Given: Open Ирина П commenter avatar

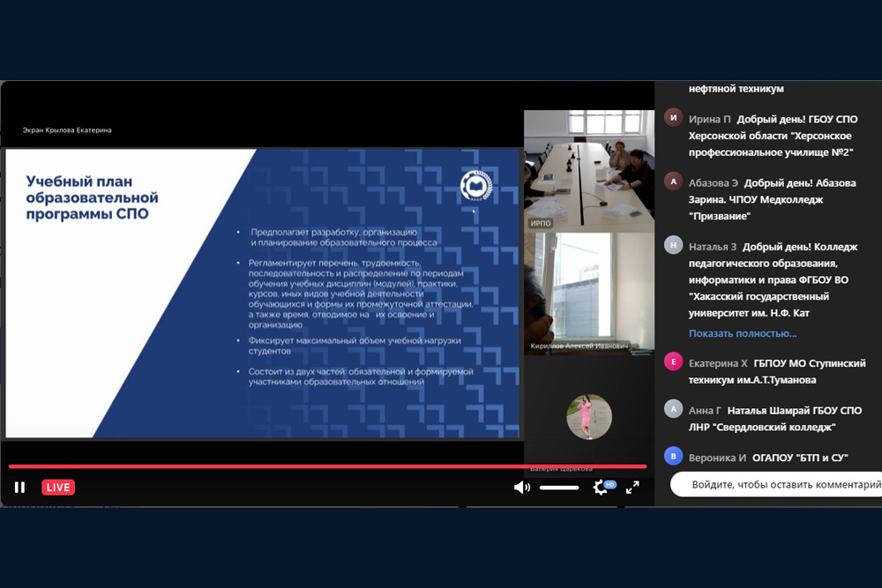Looking at the screenshot, I should point(673,118).
